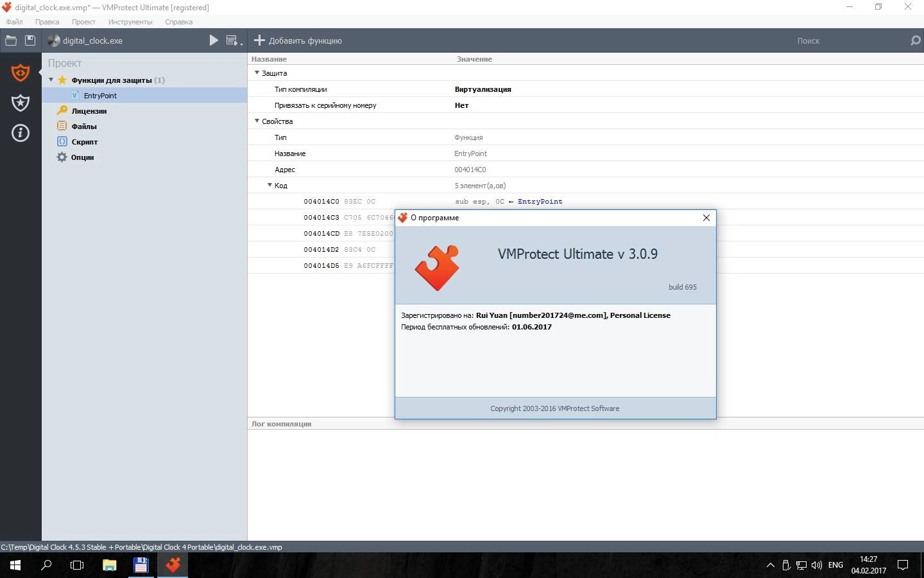
Task: Click the network icon in system tray
Action: pos(801,565)
